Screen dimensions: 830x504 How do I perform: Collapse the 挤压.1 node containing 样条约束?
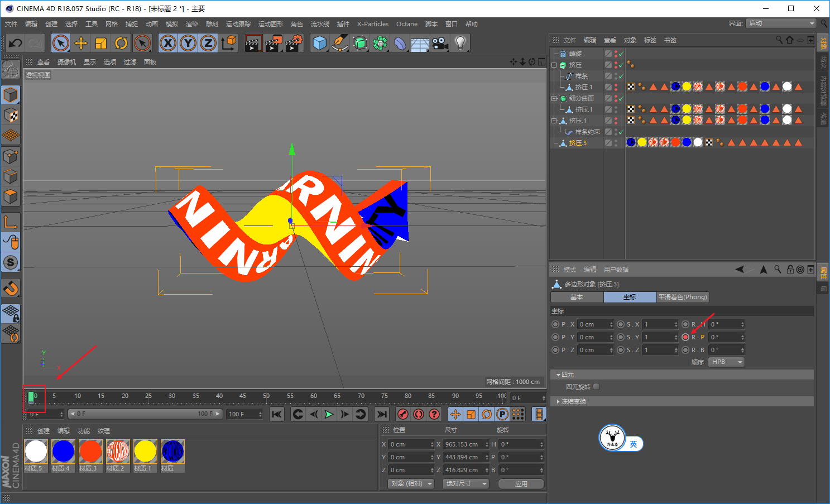554,121
